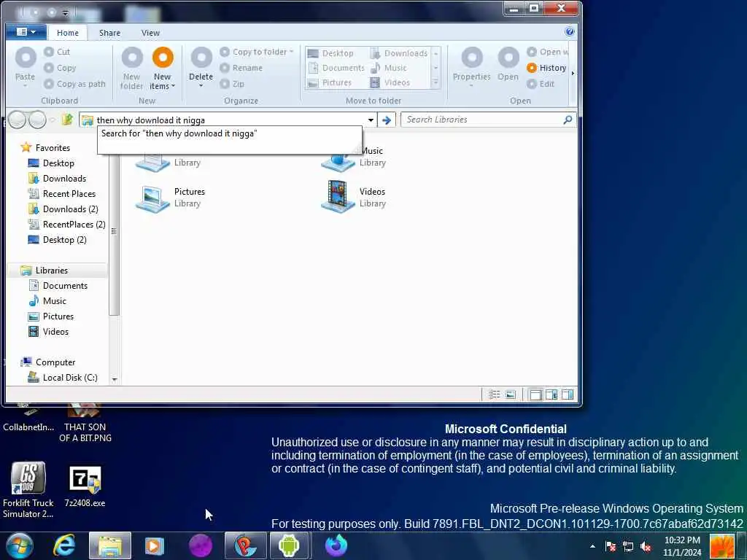Open address bar history dropdown
Screen dimensions: 747x560
coord(371,120)
